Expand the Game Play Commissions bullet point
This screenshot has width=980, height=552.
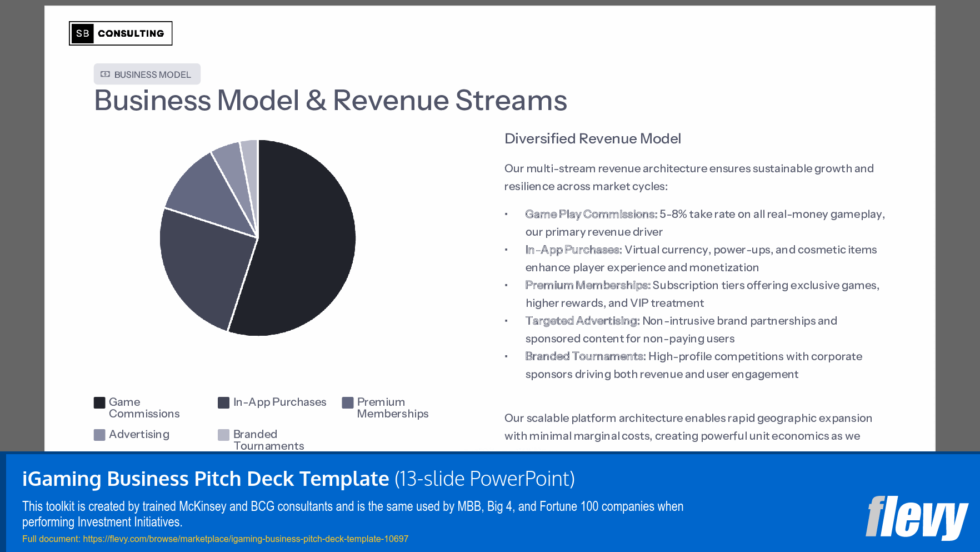(x=591, y=214)
